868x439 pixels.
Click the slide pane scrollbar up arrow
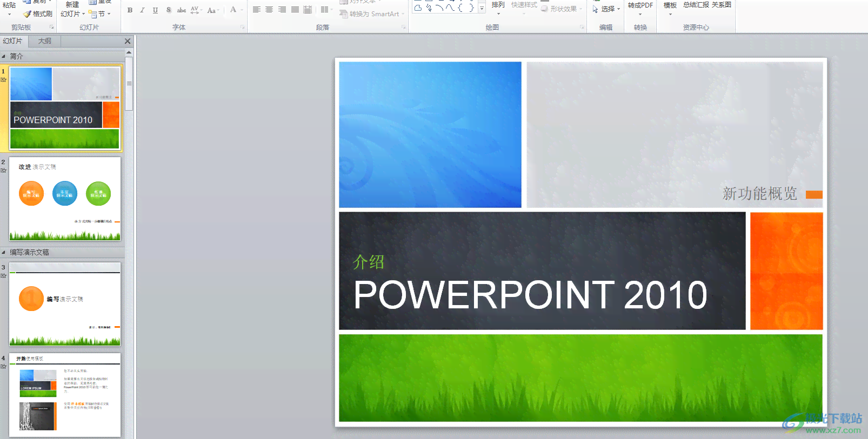pyautogui.click(x=129, y=53)
